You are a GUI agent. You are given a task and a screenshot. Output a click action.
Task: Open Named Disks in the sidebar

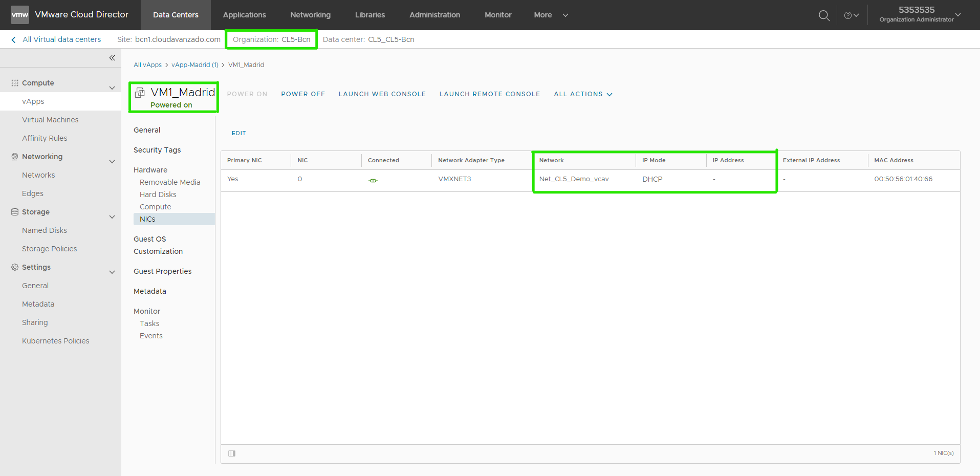tap(45, 230)
